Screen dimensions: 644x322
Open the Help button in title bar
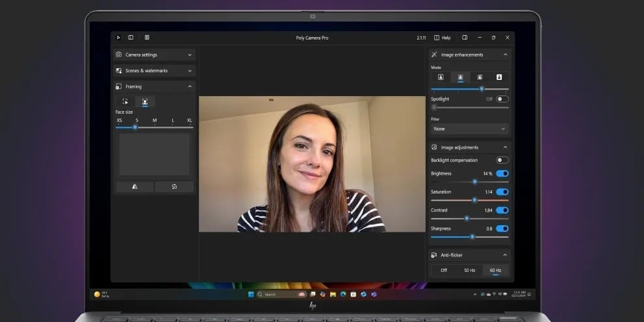pyautogui.click(x=442, y=38)
